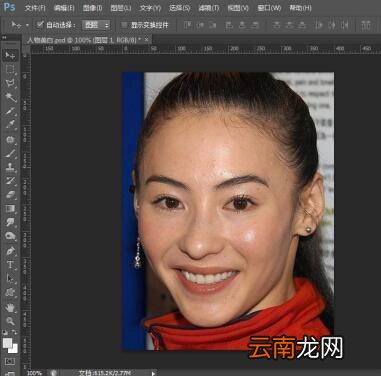
Task: Swap foreground and background colors
Action: [15, 332]
